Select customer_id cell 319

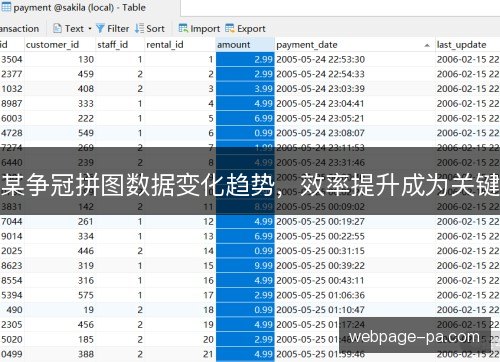tap(60, 266)
